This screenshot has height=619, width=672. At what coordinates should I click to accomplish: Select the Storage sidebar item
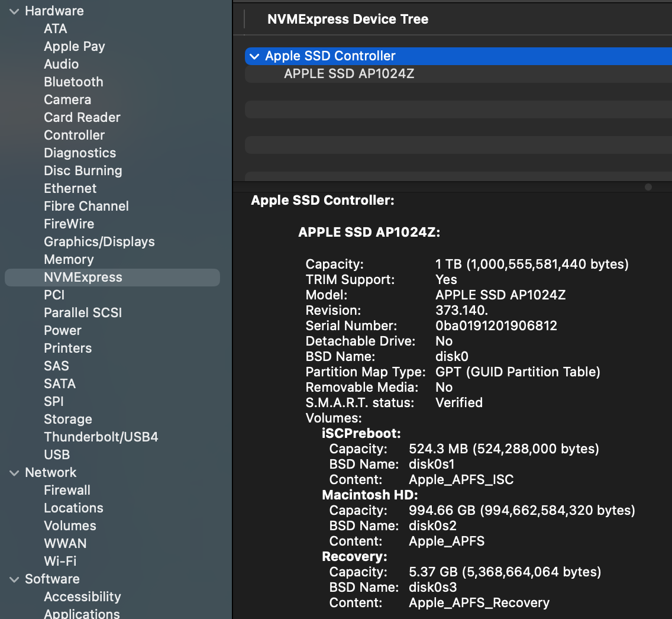(68, 420)
